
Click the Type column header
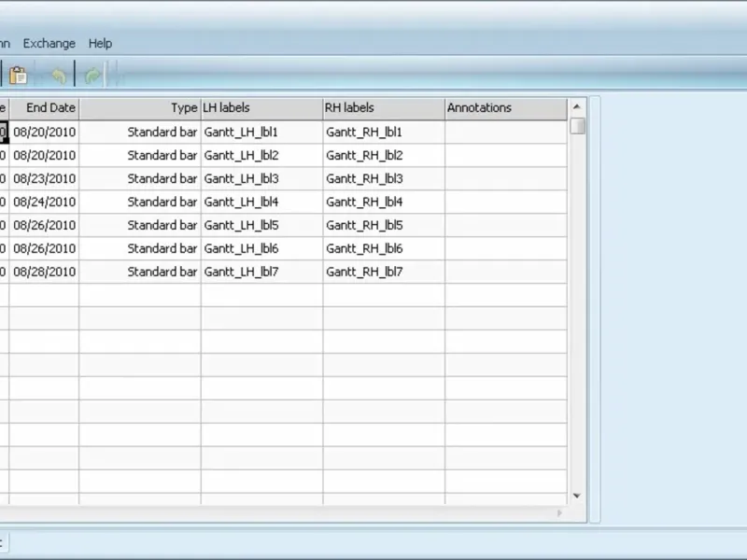coord(140,108)
